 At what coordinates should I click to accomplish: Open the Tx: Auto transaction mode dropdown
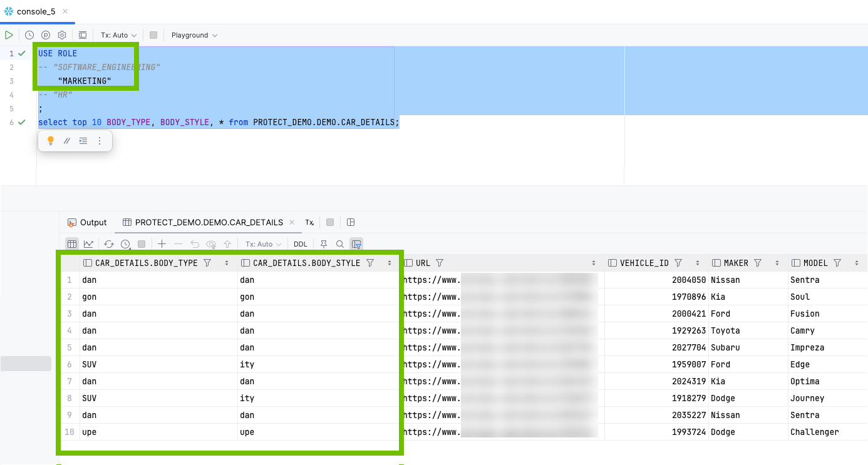point(117,35)
